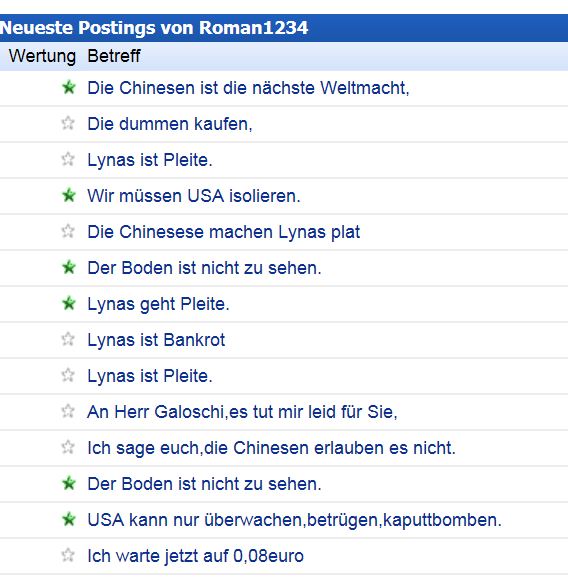Click green star beside 'Die Chinesen ist die nächste Weltmacht'
This screenshot has height=583, width=568.
point(69,88)
